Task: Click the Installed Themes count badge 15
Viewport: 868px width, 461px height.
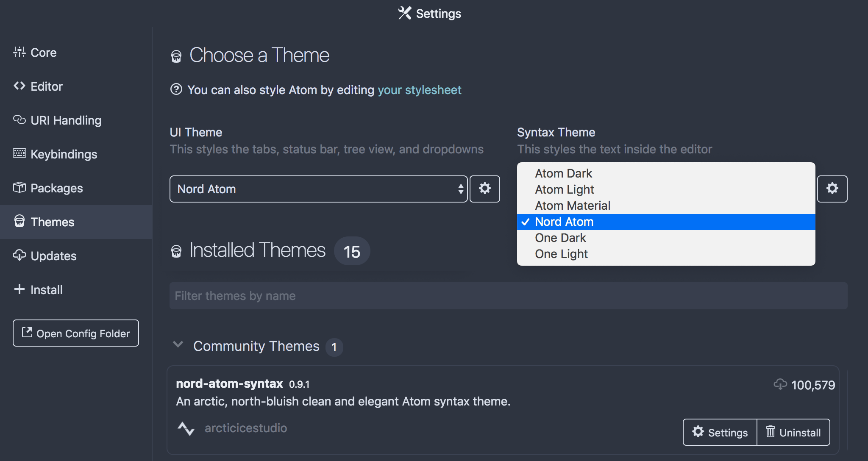Action: 352,251
